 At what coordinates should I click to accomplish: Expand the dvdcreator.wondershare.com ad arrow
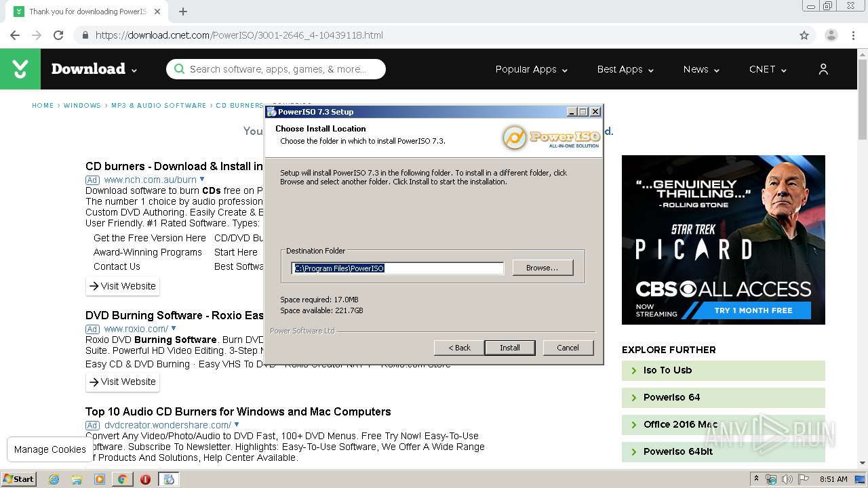(x=237, y=424)
